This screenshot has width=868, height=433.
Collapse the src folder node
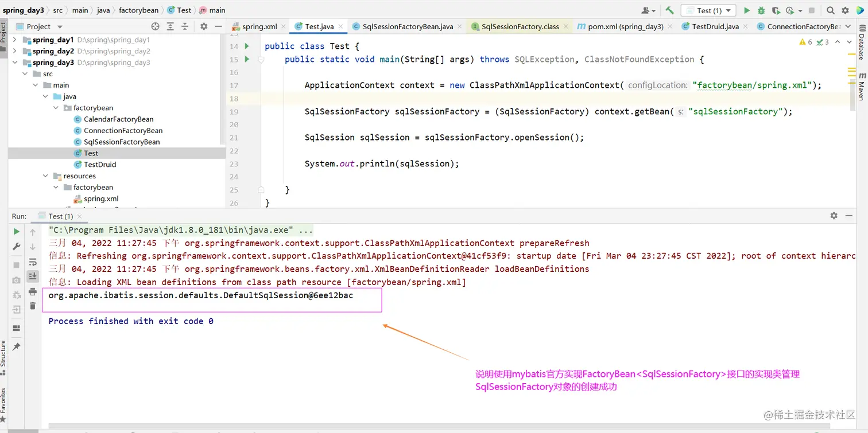[x=25, y=74]
